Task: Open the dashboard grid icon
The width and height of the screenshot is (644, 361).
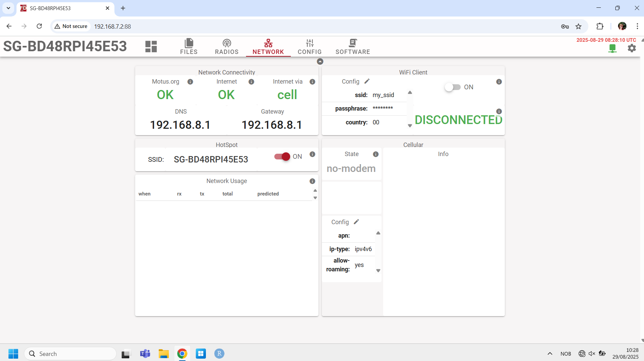Action: coord(151,47)
